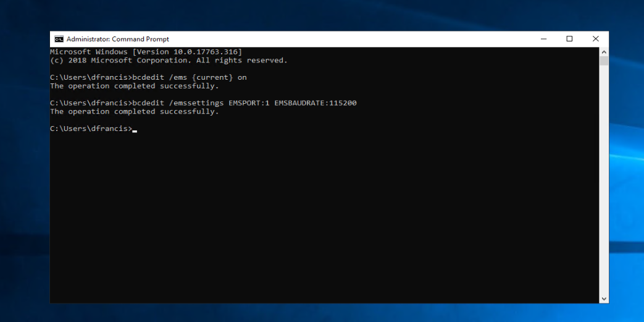
Task: Click the scrollbar up arrow
Action: coord(604,52)
